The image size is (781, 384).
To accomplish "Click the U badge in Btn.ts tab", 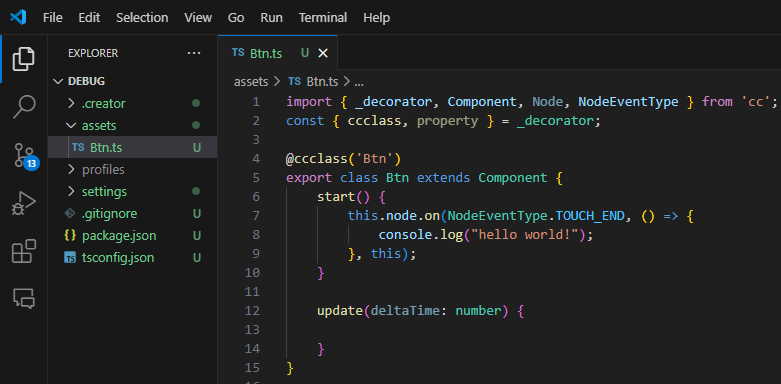I will [305, 53].
